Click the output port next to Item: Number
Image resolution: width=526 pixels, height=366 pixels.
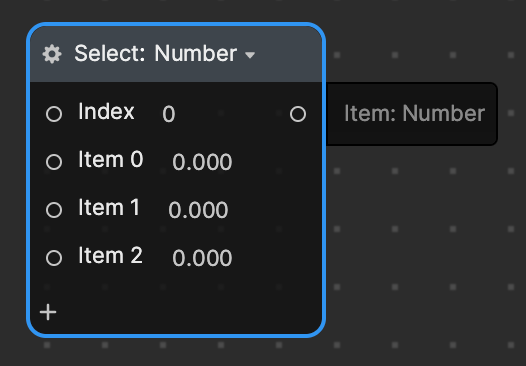298,114
